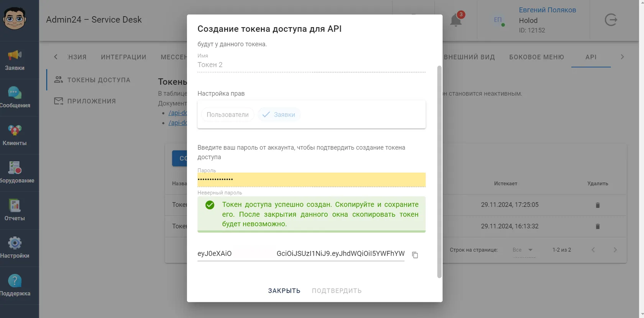The width and height of the screenshot is (644, 318).
Task: Click the logout icon
Action: click(x=611, y=20)
